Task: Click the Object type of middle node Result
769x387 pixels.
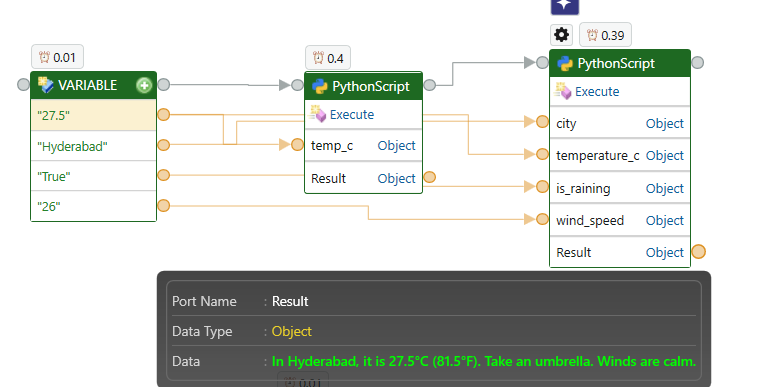Action: 396,179
